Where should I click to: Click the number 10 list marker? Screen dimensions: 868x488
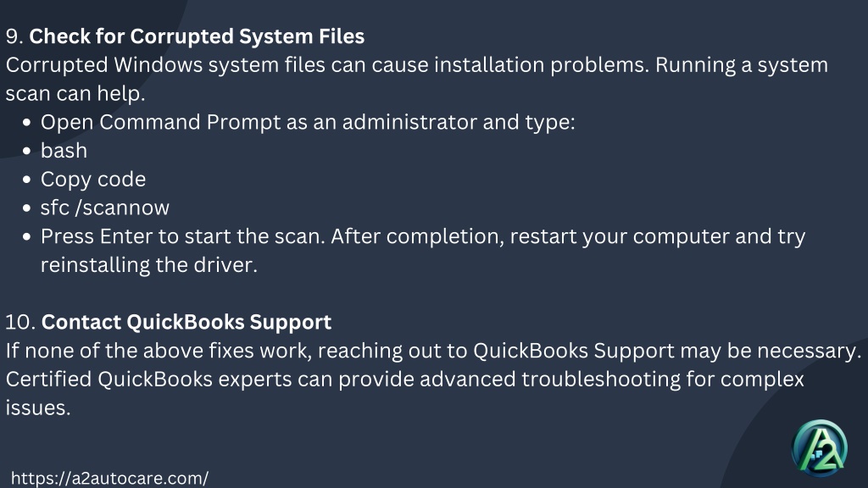point(20,323)
